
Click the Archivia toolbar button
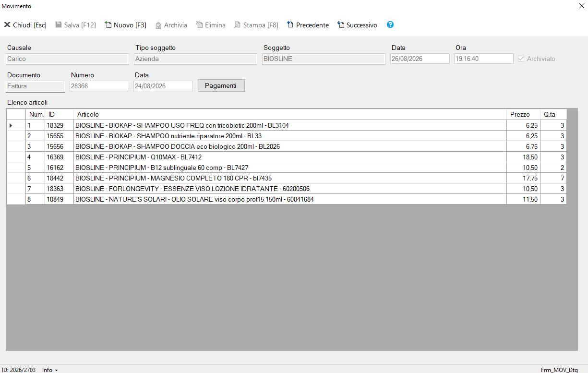[x=171, y=25]
